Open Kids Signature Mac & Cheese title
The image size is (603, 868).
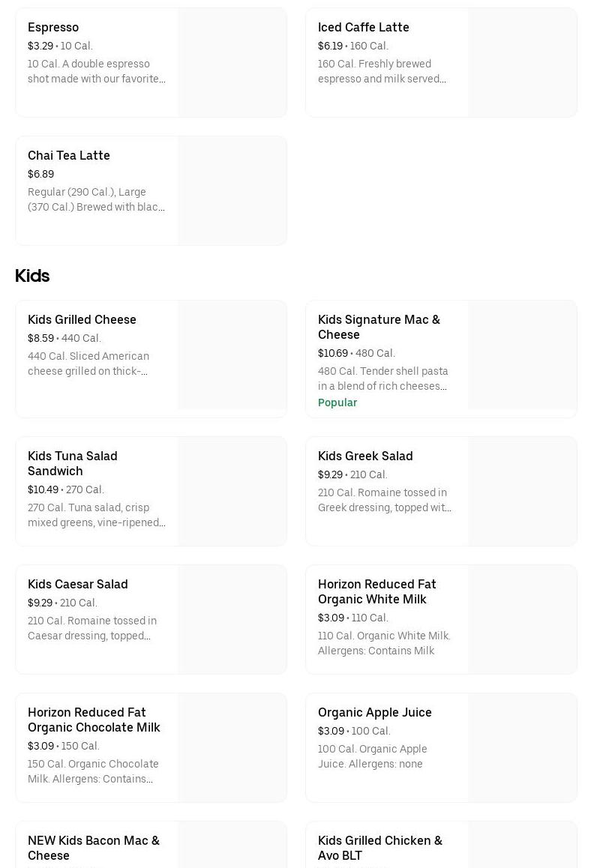(x=379, y=327)
